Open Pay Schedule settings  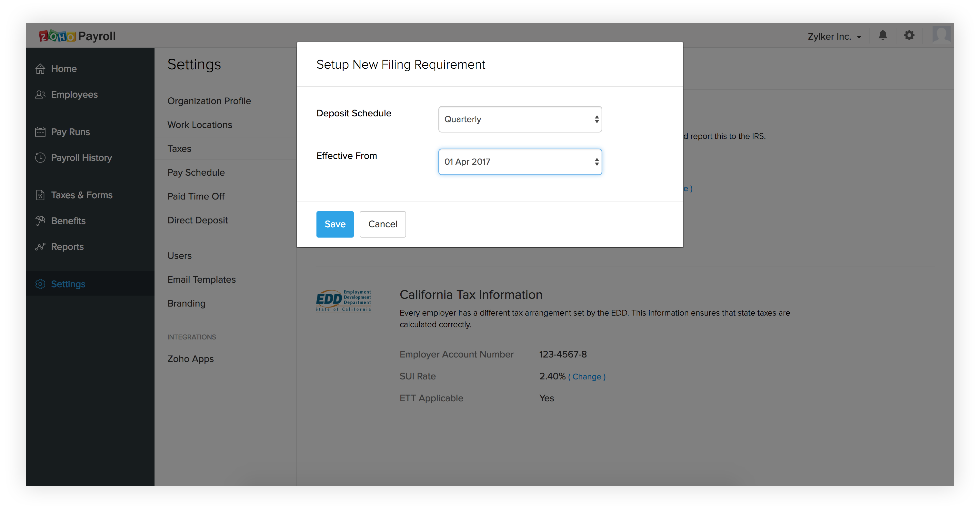[x=196, y=172]
